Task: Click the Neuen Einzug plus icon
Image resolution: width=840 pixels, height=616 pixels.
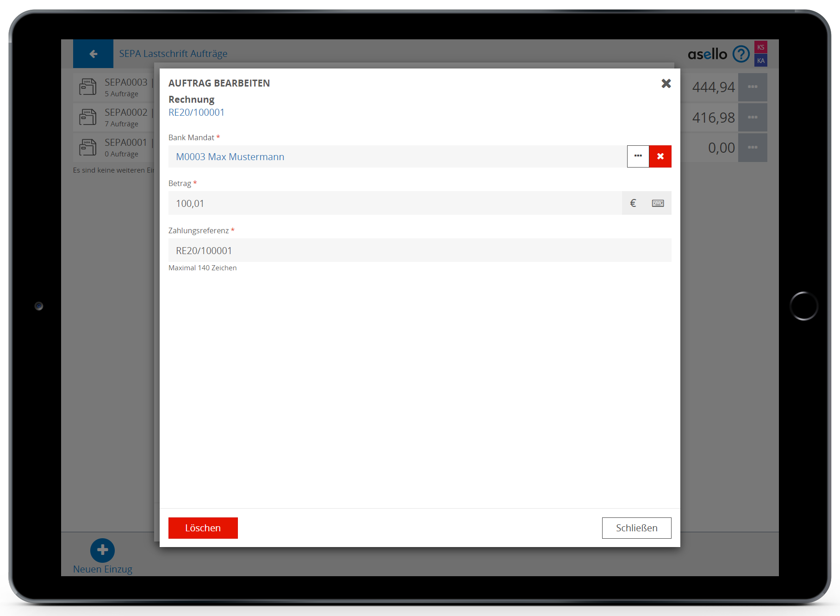Action: tap(102, 550)
